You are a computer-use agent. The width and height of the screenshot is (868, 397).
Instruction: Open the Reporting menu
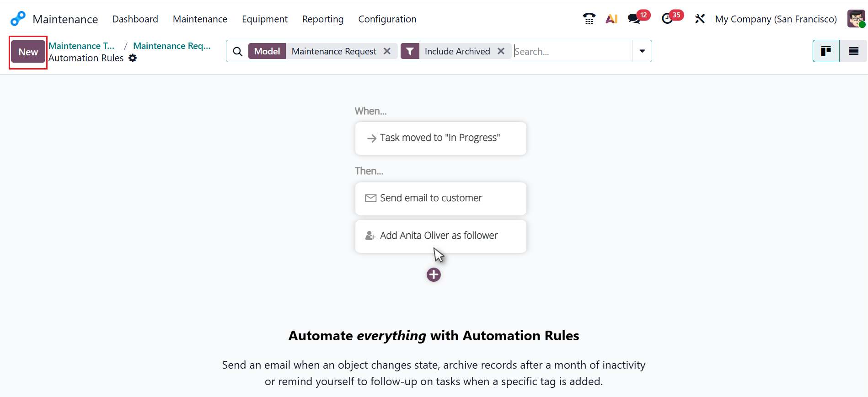tap(322, 19)
